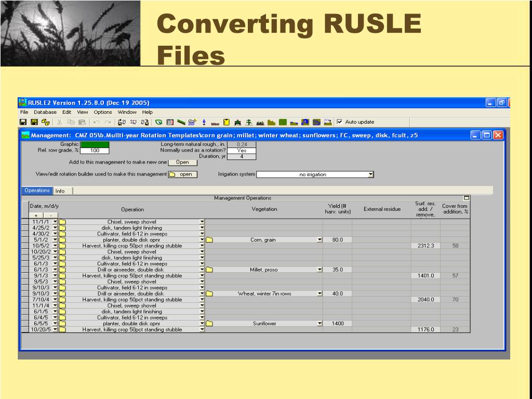
Task: Open the Corn, grain vegetation folder icon
Action: (209, 240)
